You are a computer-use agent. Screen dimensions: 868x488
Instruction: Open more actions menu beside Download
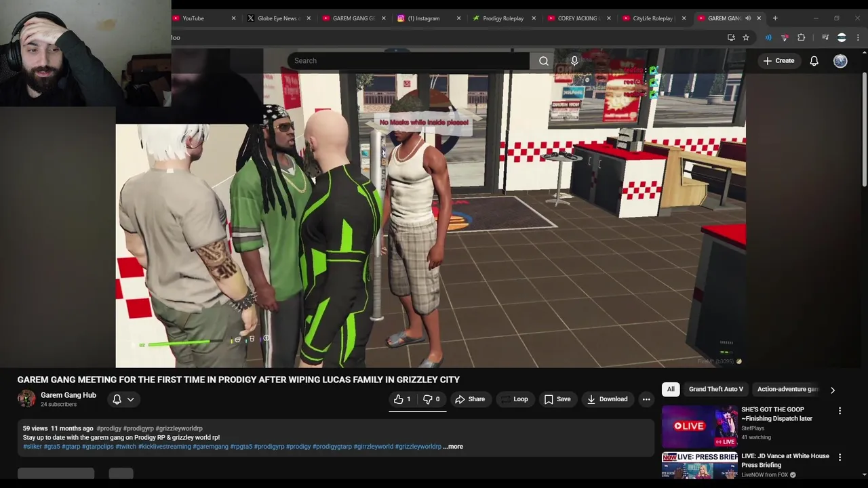[x=646, y=399]
